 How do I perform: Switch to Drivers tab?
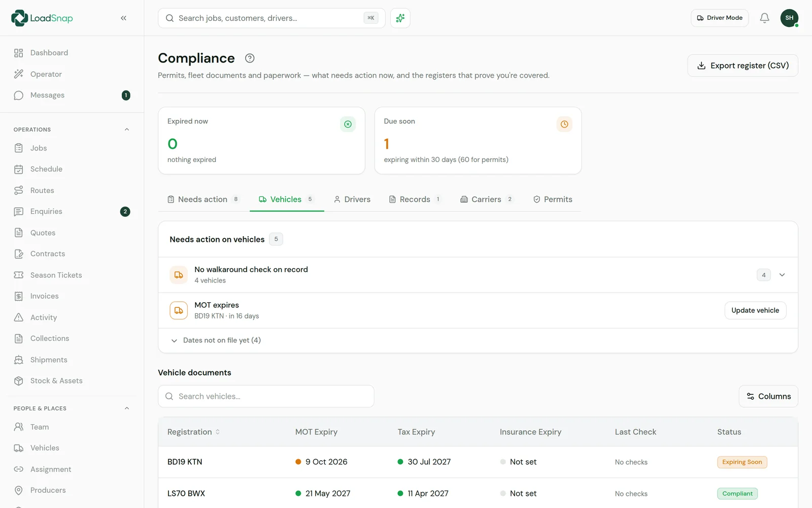[352, 200]
